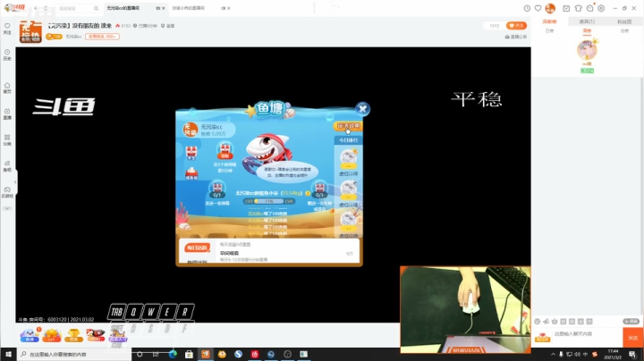Select the 日榜 daily ranking sub-tab

[549, 30]
